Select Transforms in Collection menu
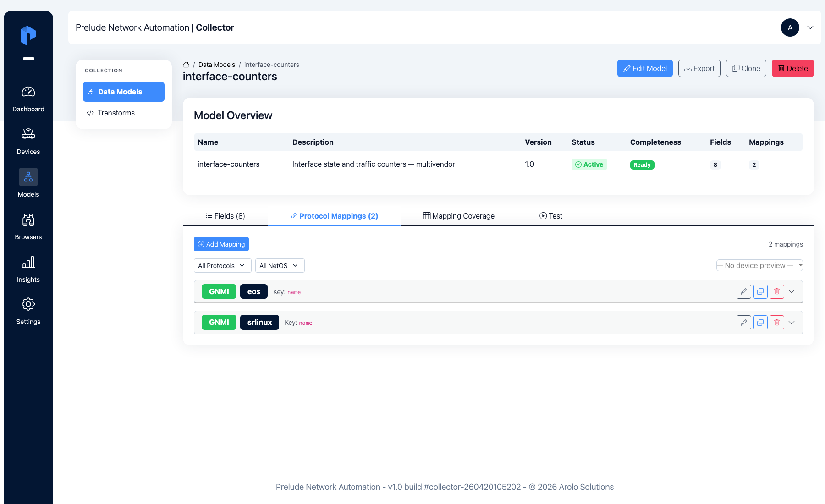Image resolution: width=825 pixels, height=504 pixels. (x=124, y=113)
